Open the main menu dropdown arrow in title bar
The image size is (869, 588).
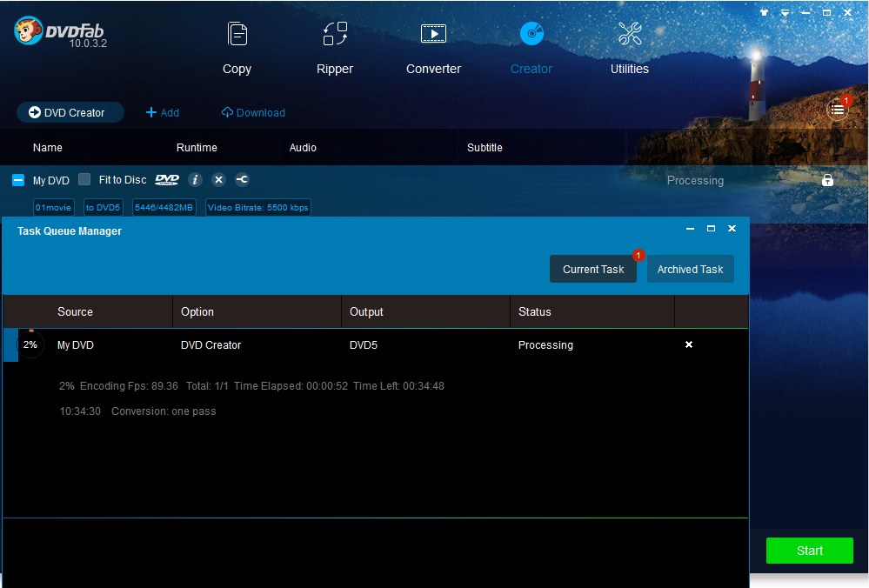coord(785,12)
